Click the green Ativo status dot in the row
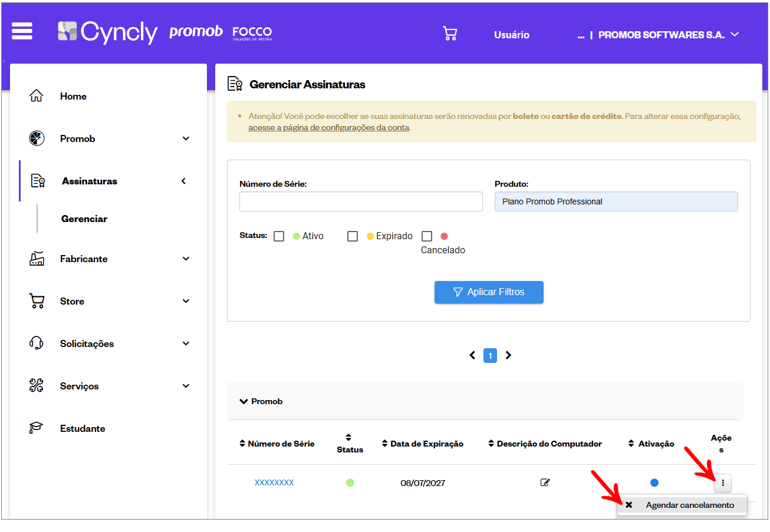 click(x=350, y=483)
